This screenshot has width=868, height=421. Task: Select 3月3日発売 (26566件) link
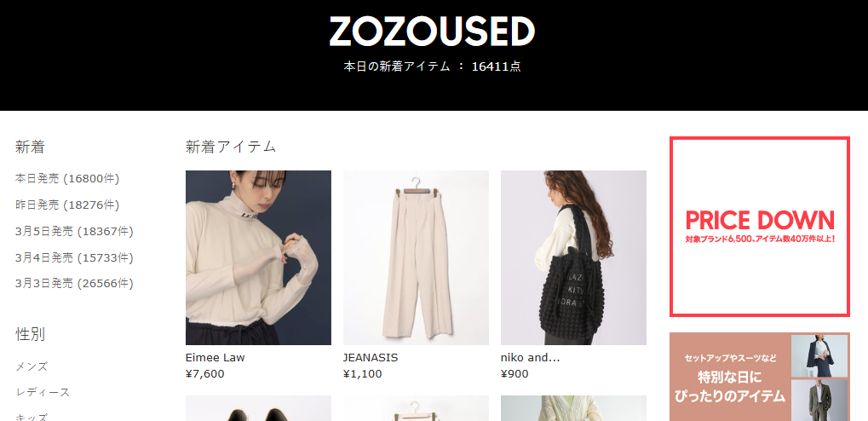click(74, 284)
